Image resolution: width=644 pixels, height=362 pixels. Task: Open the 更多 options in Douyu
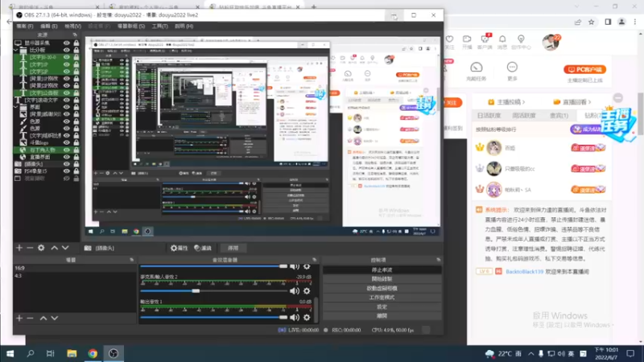(x=512, y=71)
